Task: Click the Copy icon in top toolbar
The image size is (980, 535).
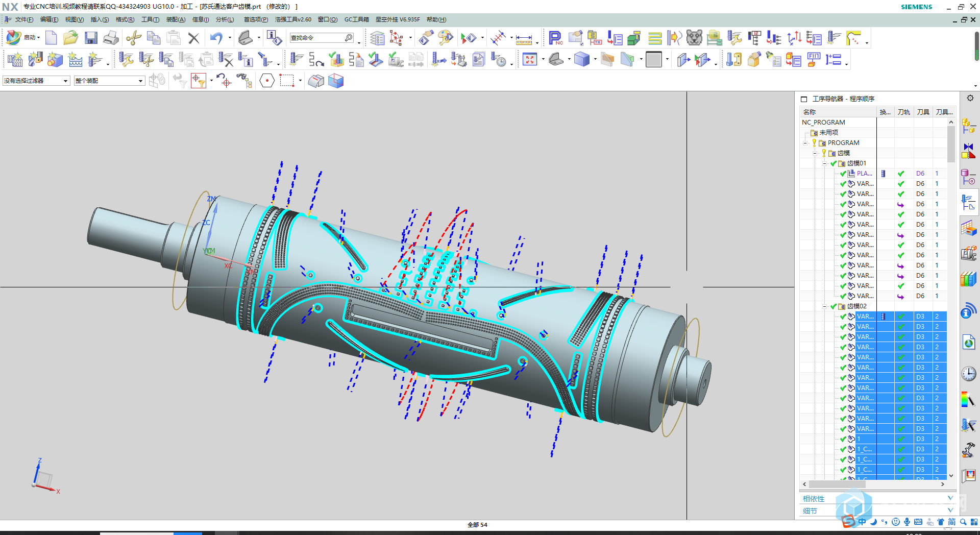Action: pos(153,38)
